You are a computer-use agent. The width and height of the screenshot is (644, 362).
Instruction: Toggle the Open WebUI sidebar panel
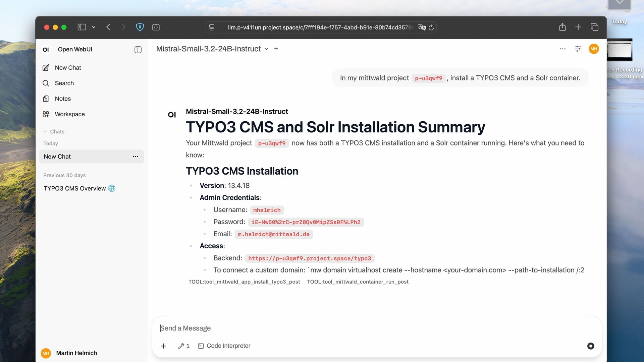[138, 50]
